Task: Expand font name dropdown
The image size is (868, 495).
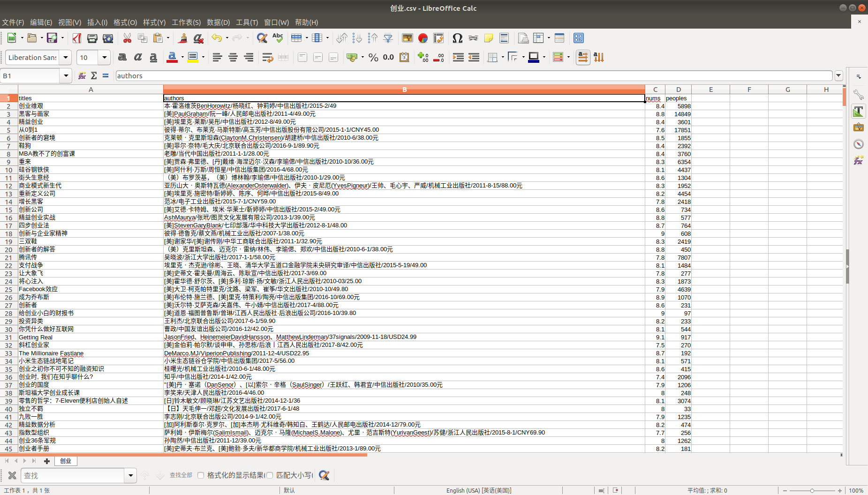Action: click(x=66, y=57)
